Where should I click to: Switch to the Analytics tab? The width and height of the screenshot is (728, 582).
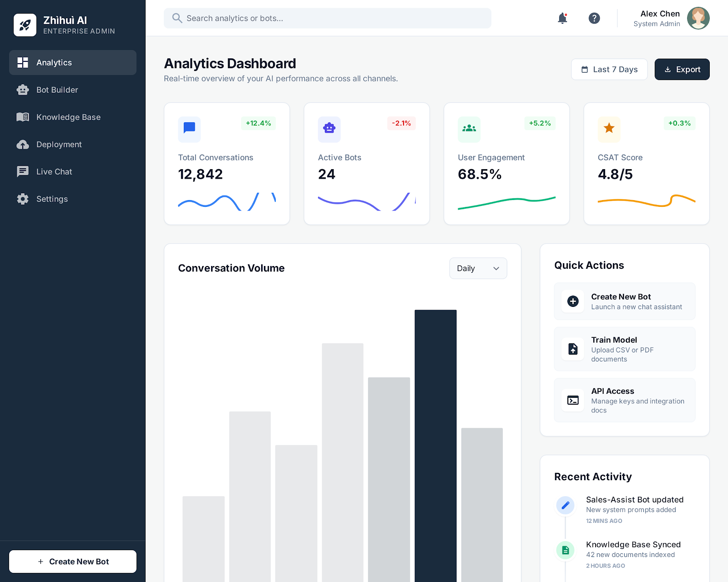(x=54, y=62)
